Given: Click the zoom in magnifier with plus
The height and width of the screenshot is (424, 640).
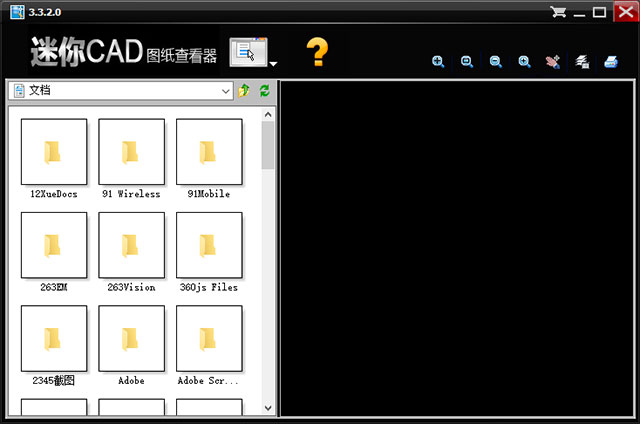Looking at the screenshot, I should tap(524, 62).
